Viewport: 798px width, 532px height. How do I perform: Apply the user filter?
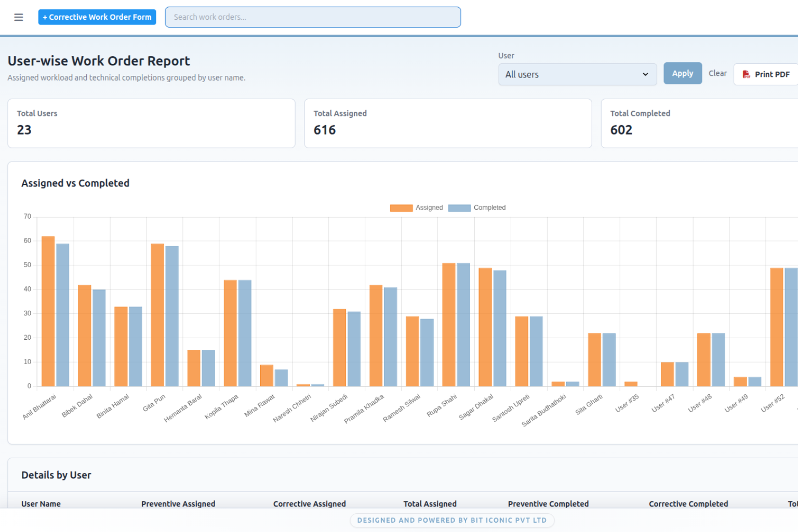[x=683, y=73]
